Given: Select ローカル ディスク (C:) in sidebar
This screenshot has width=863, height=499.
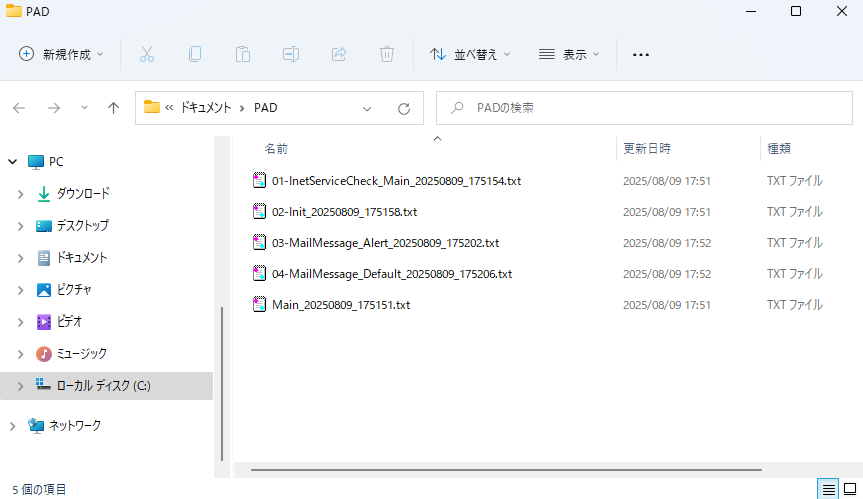Looking at the screenshot, I should pos(107,386).
